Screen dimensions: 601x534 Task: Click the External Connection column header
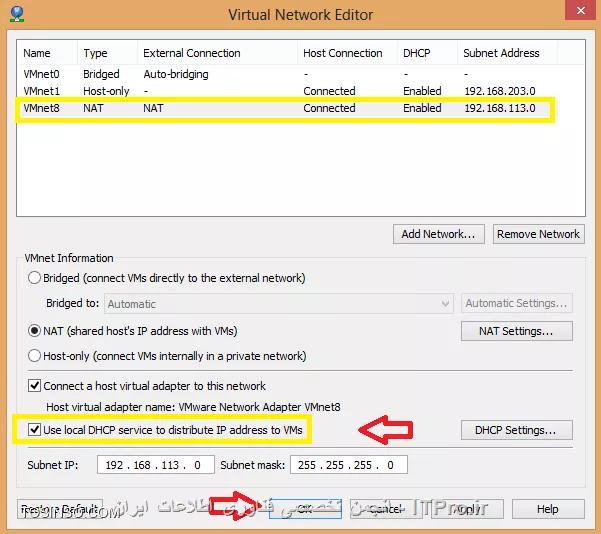pyautogui.click(x=217, y=53)
